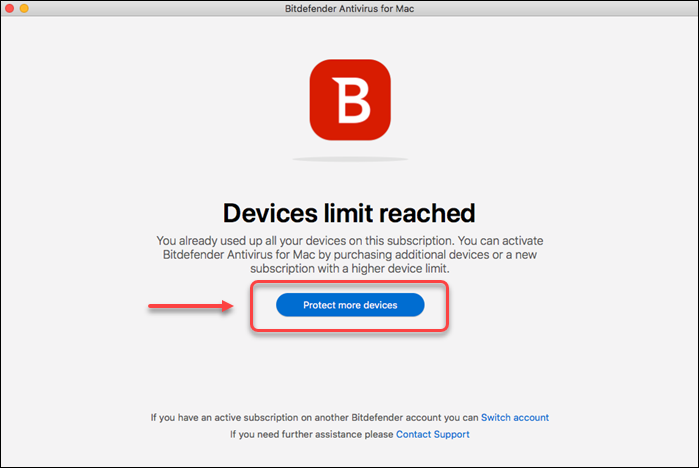Follow the Contact Support link
This screenshot has width=699, height=468.
coord(432,434)
